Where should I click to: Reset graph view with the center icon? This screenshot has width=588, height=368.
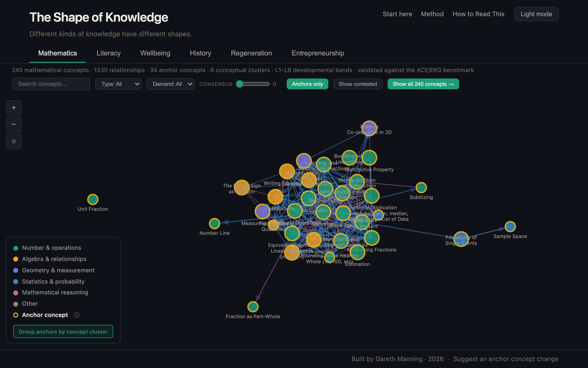(14, 141)
